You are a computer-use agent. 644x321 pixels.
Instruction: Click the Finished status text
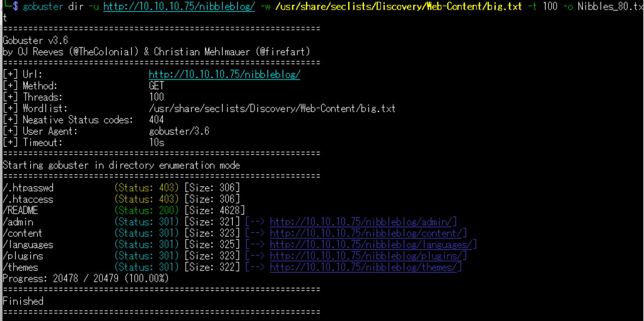tap(23, 301)
